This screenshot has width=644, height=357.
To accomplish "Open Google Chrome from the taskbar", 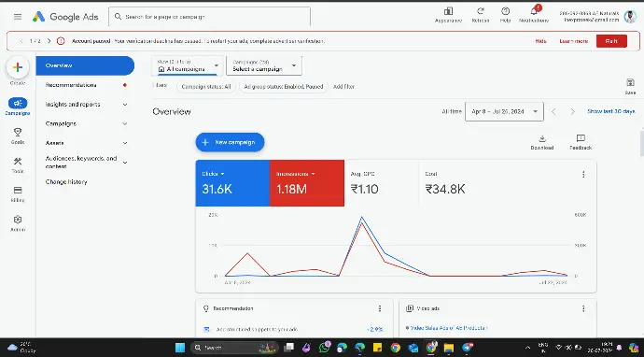I will 395,348.
